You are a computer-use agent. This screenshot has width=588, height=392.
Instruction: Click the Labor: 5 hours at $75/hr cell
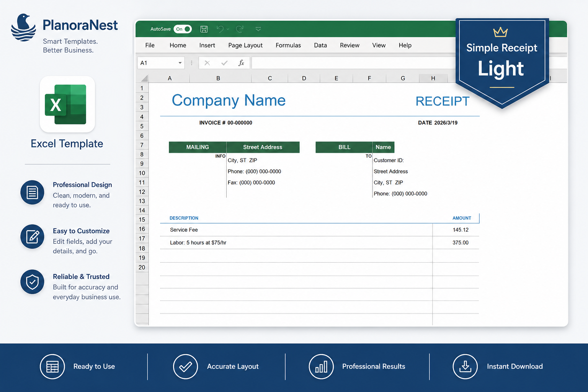click(198, 243)
